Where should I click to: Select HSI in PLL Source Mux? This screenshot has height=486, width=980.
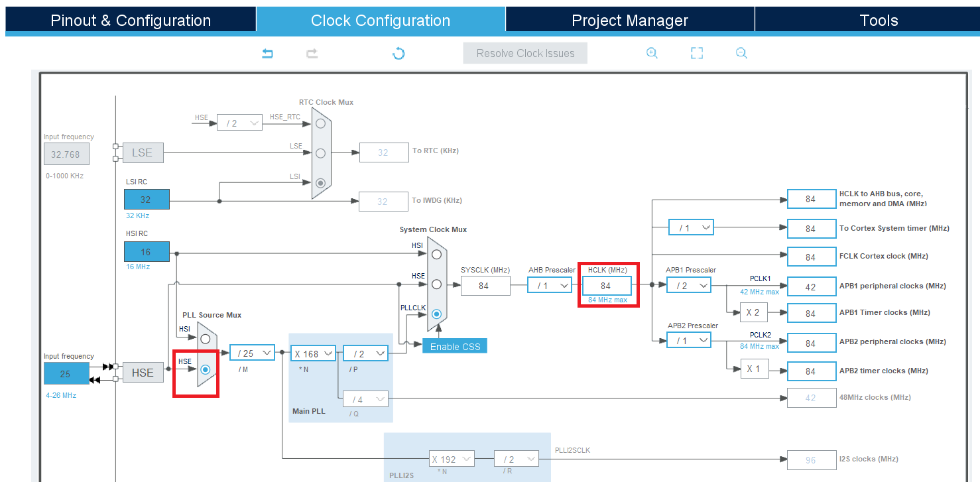[206, 339]
